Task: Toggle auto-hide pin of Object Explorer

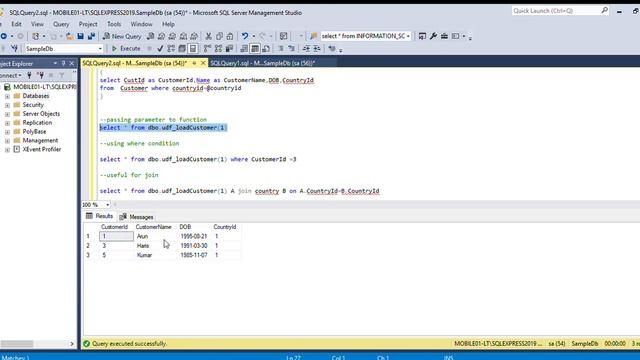Action: (63, 64)
